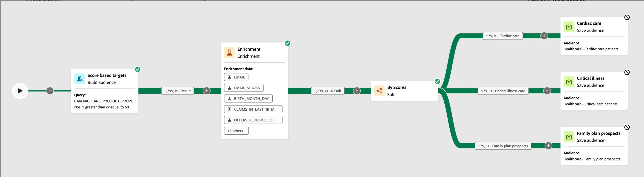Select the Critical illness save audience icon

click(569, 81)
